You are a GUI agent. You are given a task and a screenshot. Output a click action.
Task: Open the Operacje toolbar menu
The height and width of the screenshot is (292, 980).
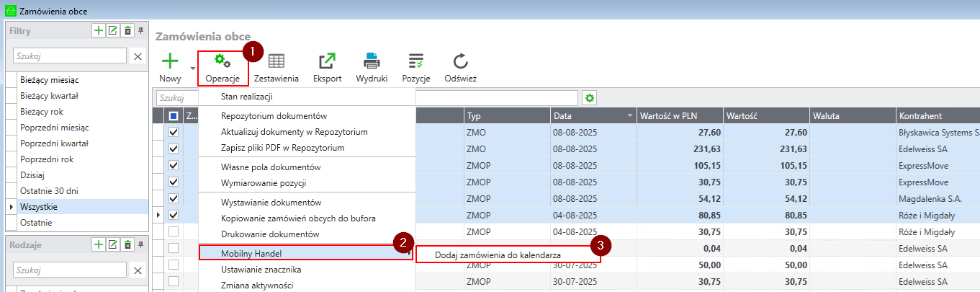[222, 68]
